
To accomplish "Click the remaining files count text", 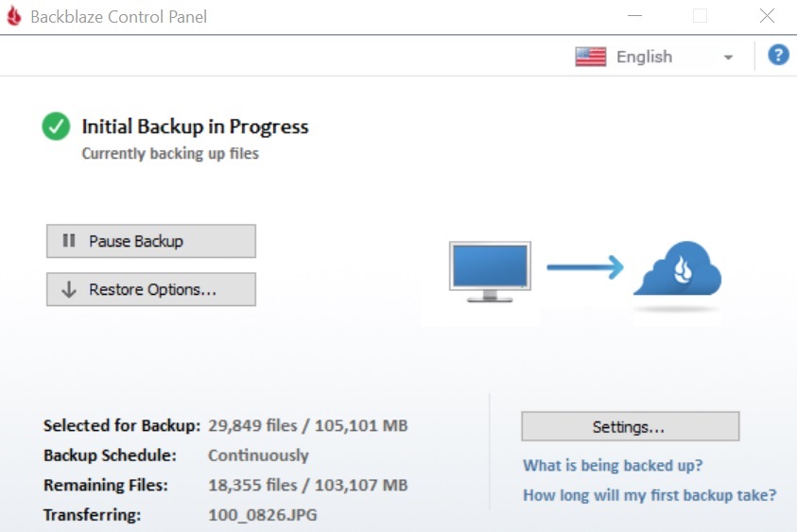I will (x=307, y=486).
